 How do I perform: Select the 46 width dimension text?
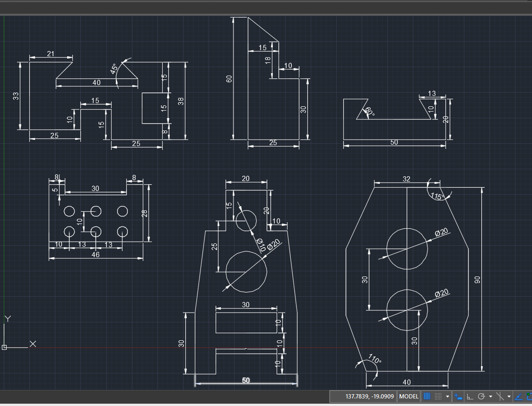(x=96, y=254)
